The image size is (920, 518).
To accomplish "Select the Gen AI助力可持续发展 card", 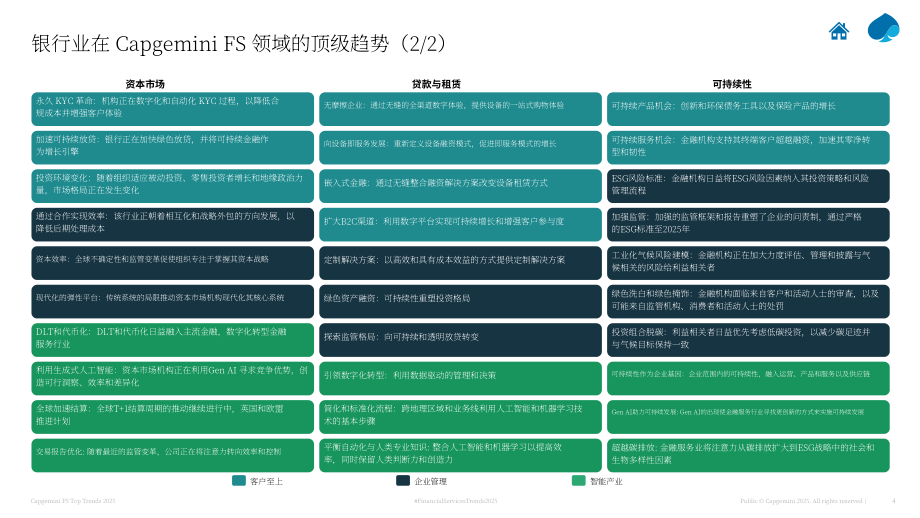I will 748,417.
